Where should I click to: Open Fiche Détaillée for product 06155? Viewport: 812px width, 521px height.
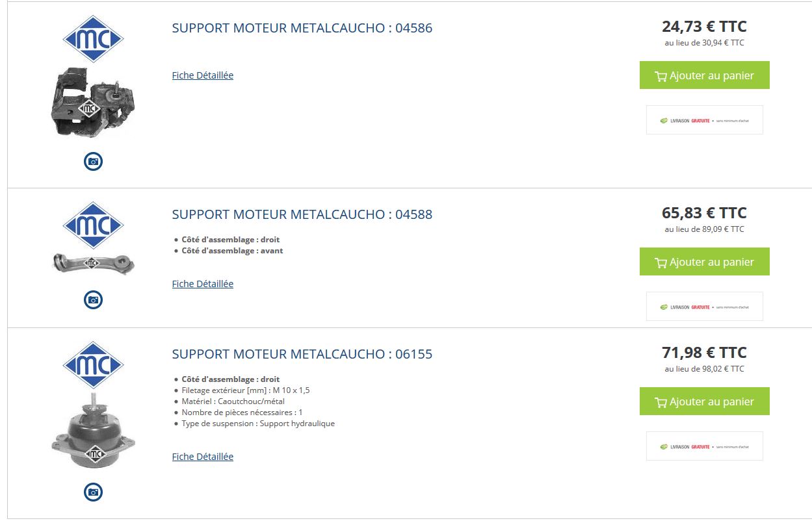pos(202,457)
